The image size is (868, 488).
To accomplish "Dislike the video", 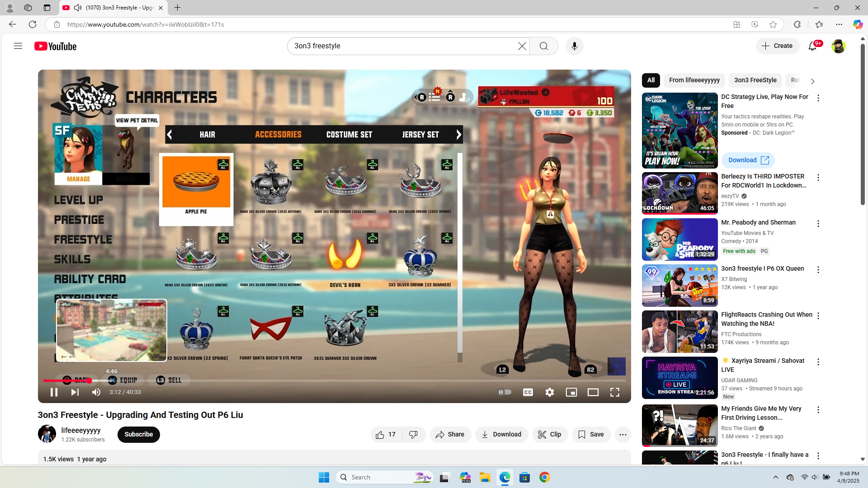I will 414,435.
